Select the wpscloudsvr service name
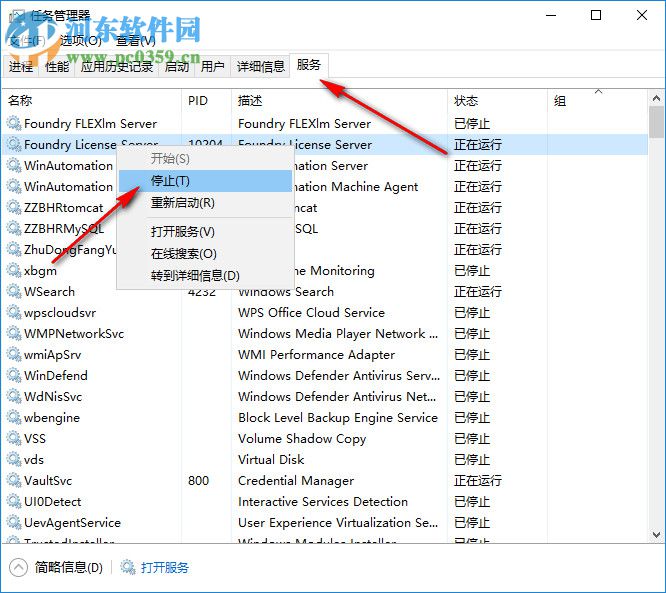Image resolution: width=666 pixels, height=593 pixels. [60, 313]
